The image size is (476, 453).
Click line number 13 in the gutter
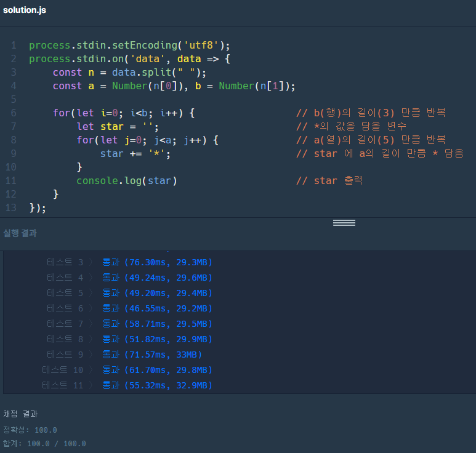(x=11, y=208)
